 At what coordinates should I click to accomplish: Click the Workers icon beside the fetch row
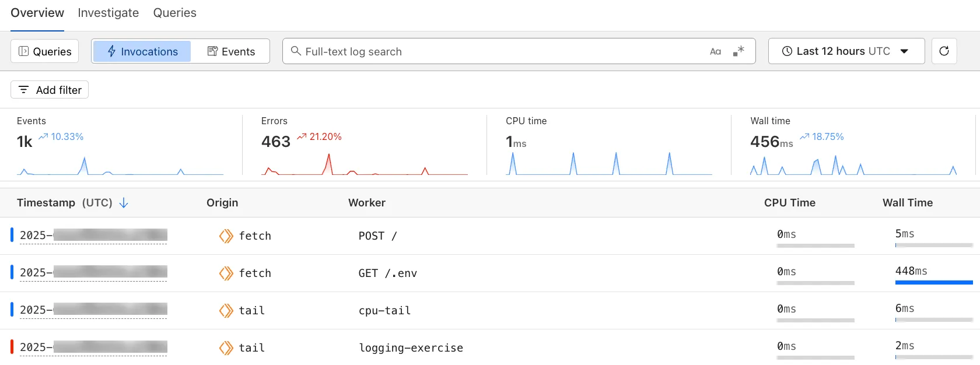[226, 236]
